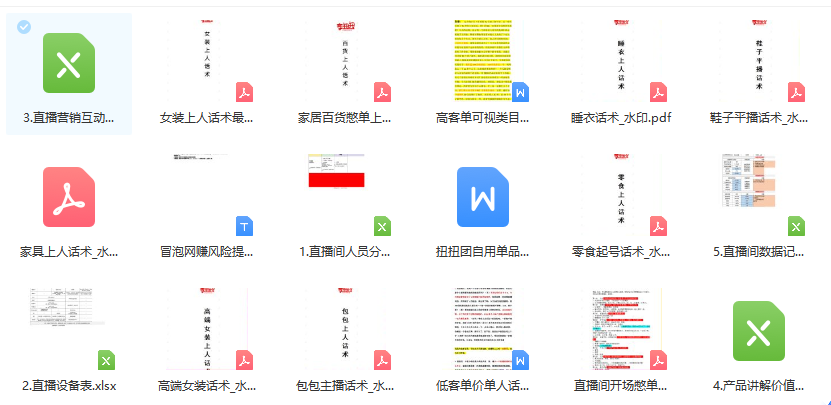
Task: Click the file name 高端女装话术_水...
Action: [x=207, y=386]
